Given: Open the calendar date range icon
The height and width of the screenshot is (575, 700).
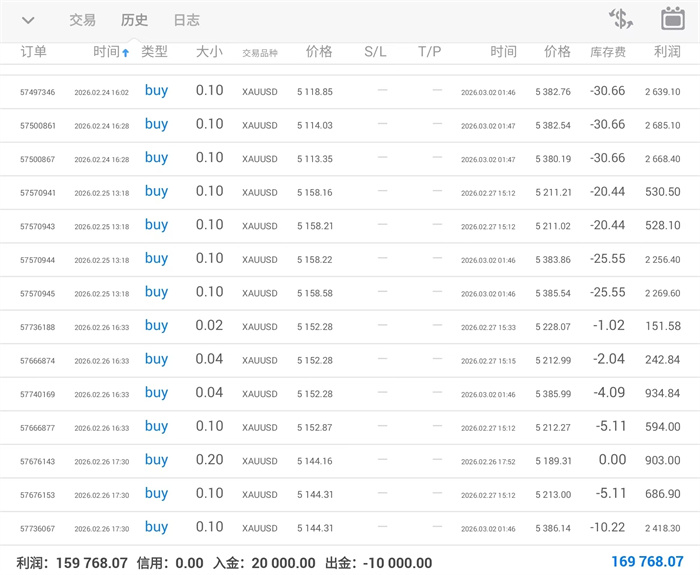Looking at the screenshot, I should click(672, 19).
